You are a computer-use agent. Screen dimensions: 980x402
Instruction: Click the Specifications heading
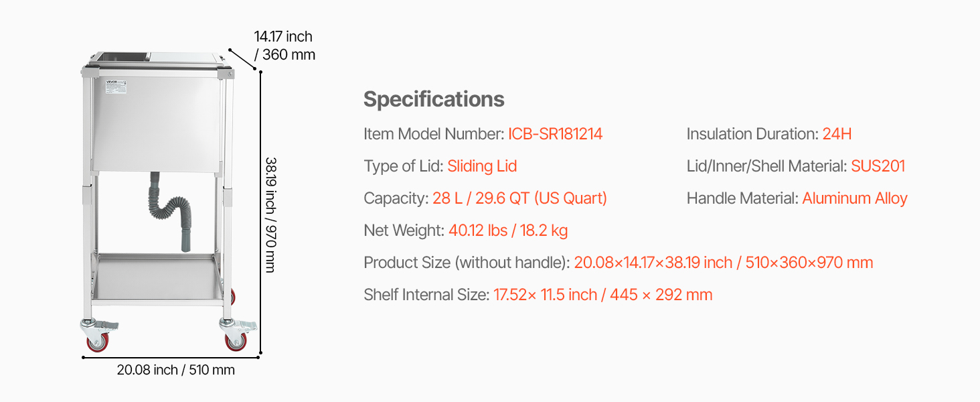434,99
